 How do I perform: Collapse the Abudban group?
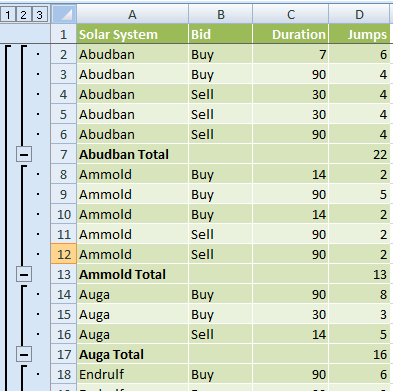click(x=24, y=155)
